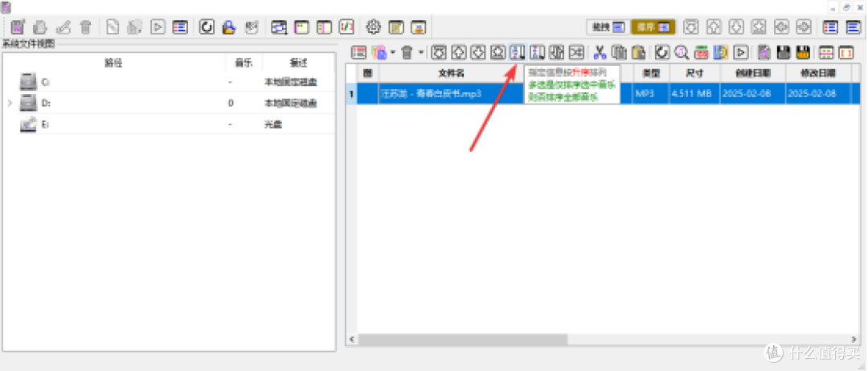Select the E: optical disc row
868x371 pixels.
point(169,125)
